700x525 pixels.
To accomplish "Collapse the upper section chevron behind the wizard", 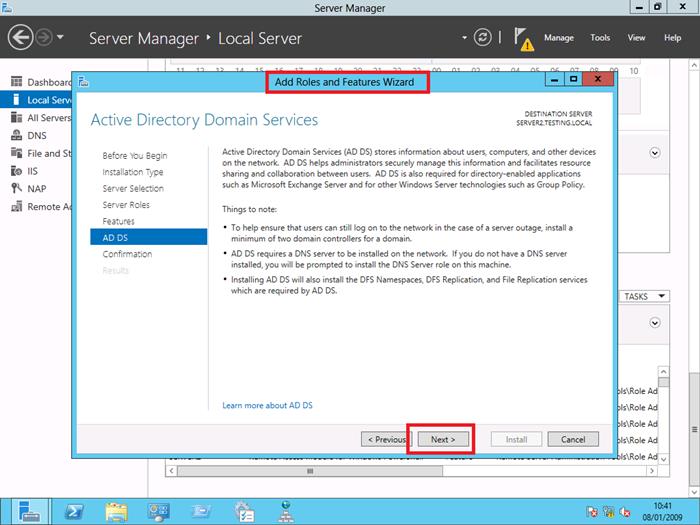I will (x=654, y=153).
